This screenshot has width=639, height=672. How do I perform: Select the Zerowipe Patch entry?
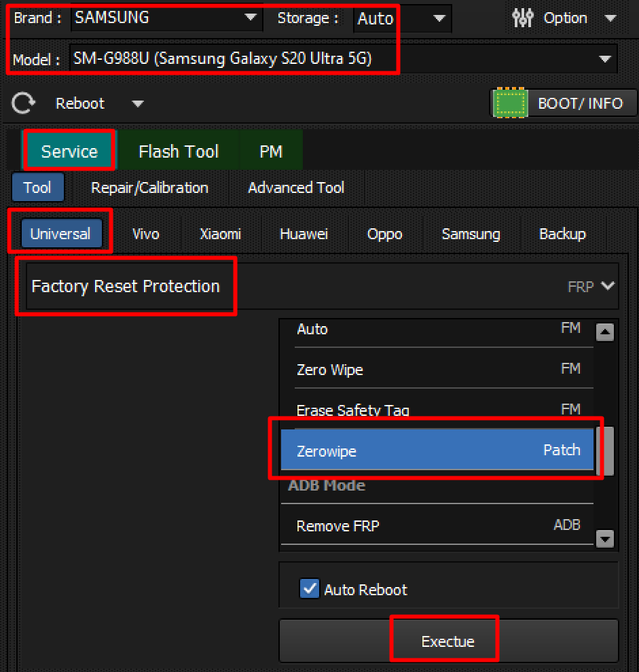[x=437, y=450]
